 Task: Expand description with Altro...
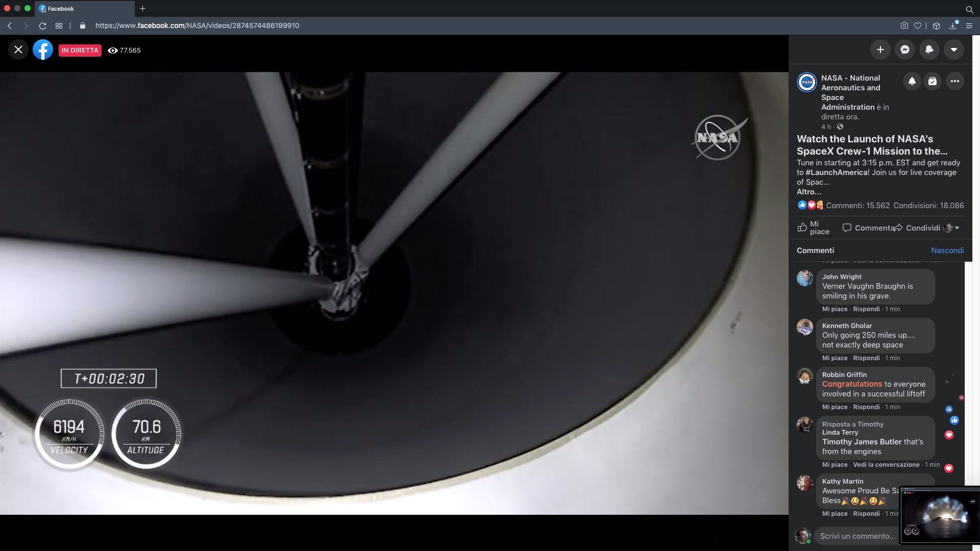(809, 192)
